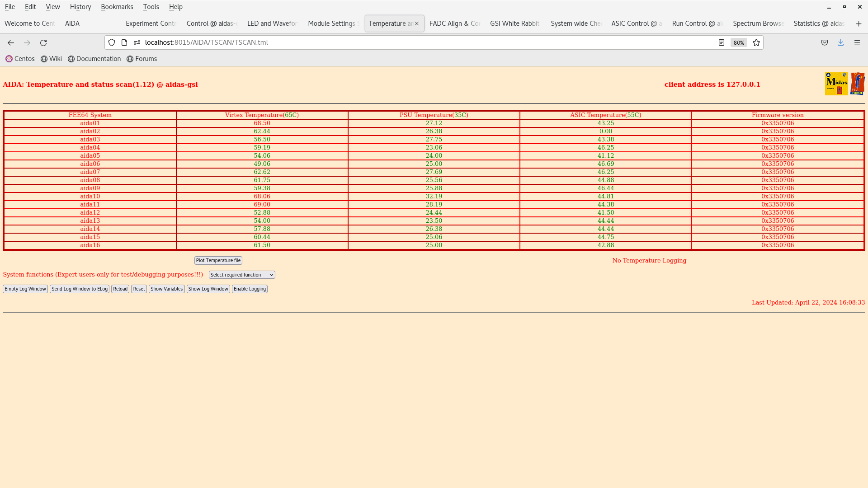Click the Empty Log Window button
The width and height of the screenshot is (868, 488).
point(25,288)
